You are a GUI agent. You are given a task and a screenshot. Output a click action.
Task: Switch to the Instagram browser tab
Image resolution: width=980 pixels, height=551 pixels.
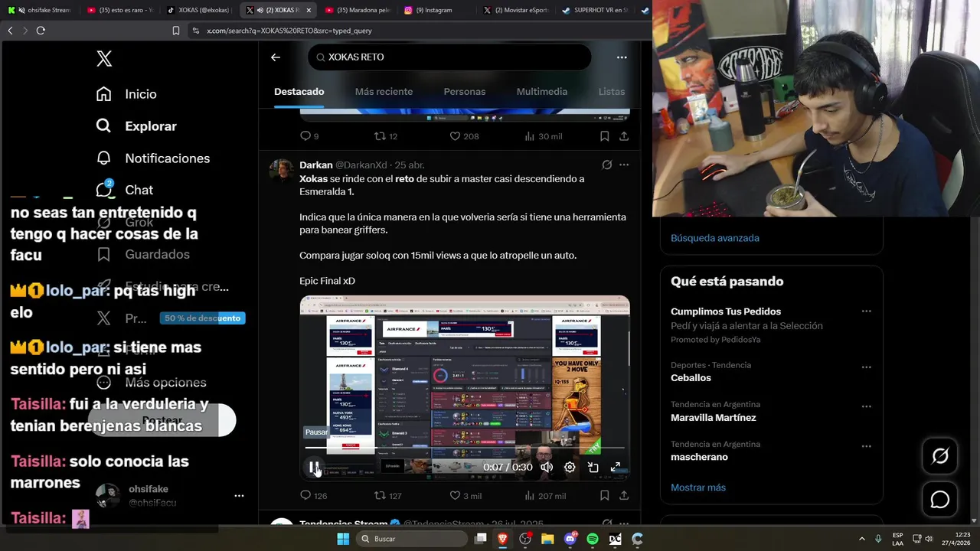[433, 10]
